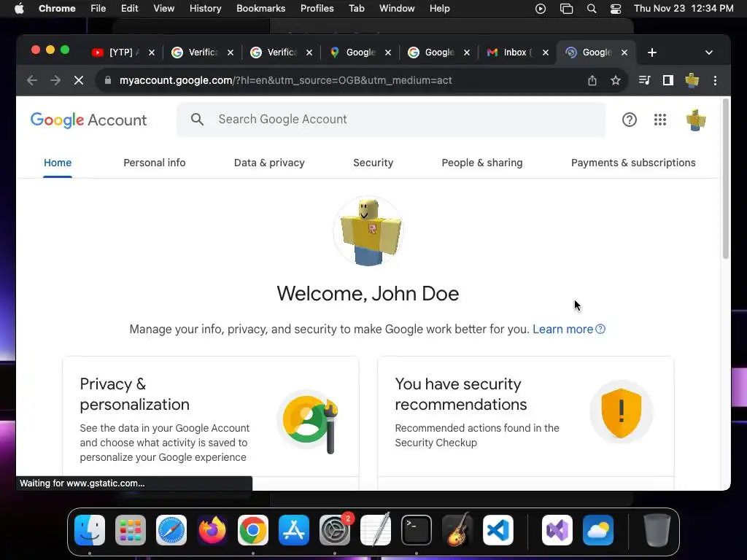Screen dimensions: 747x560
Task: Open Stage Manager icon in menu bar
Action: [x=566, y=9]
